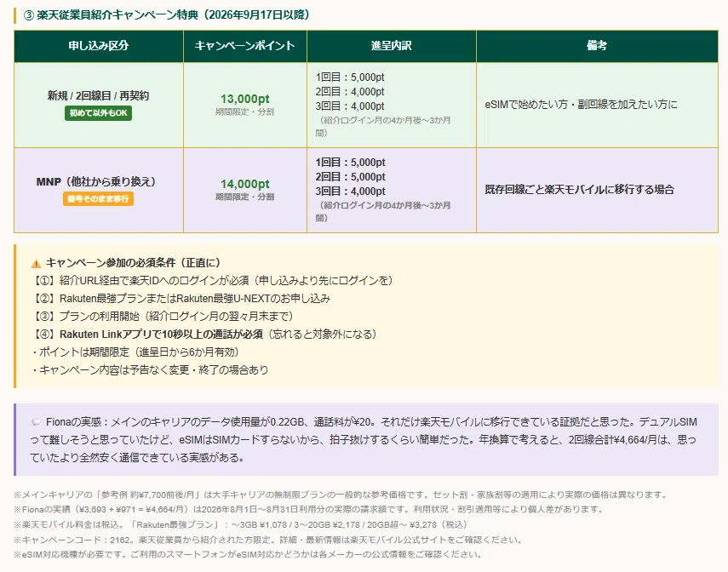This screenshot has height=572, width=728.
Task: Click the 紹介ログイン月の4か月後 note in MNP row
Action: coord(383,211)
